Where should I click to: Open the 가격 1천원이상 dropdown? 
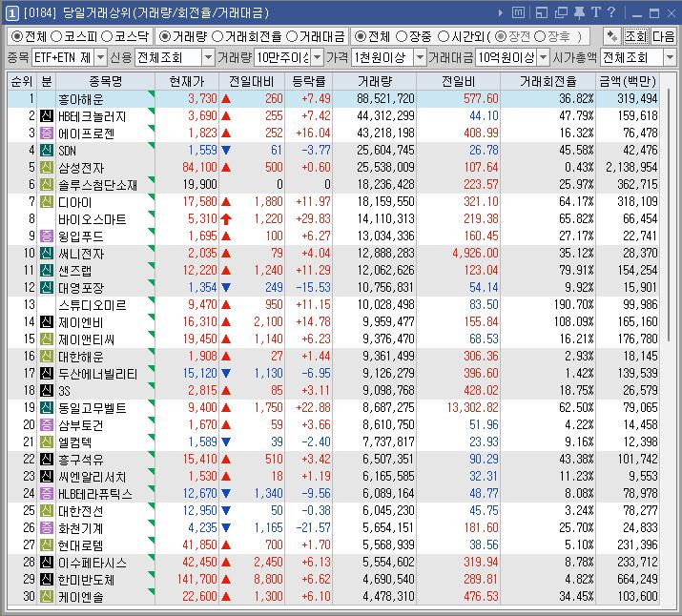[x=420, y=57]
